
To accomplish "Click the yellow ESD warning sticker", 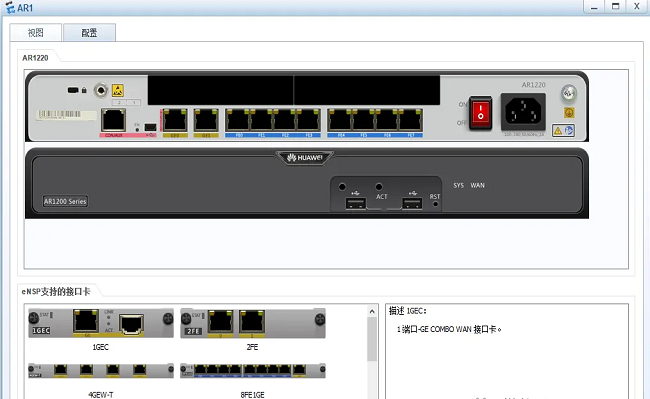I will (x=118, y=90).
